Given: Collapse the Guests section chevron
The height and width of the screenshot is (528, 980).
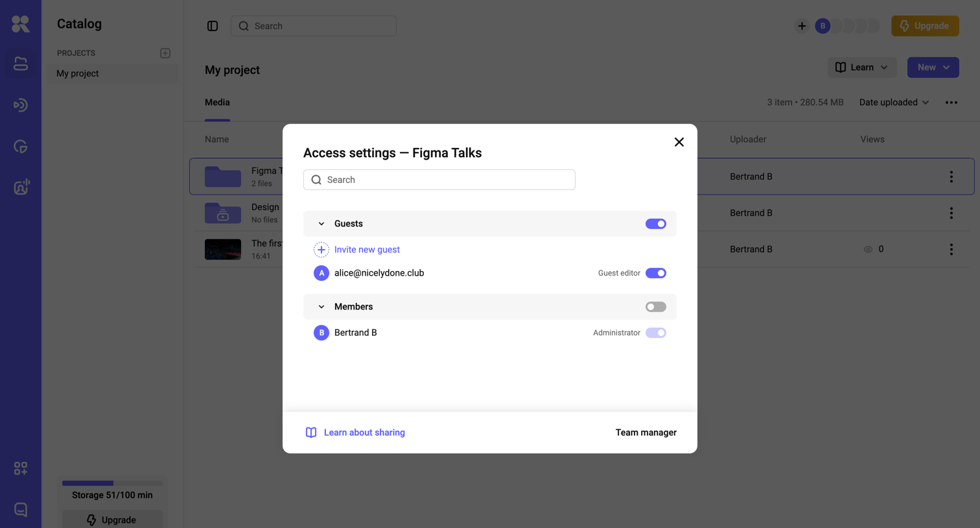Looking at the screenshot, I should (321, 224).
